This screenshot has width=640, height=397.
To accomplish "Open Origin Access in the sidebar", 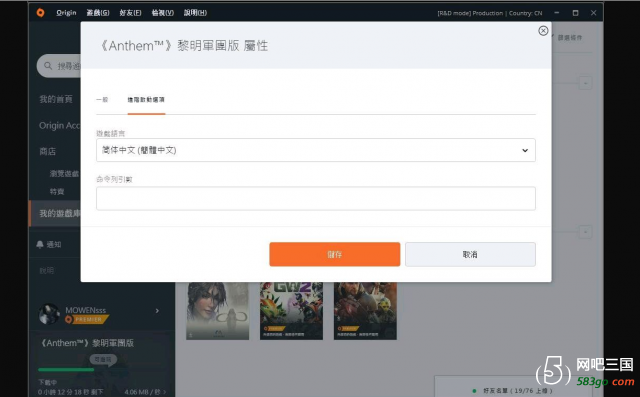I will click(60, 126).
